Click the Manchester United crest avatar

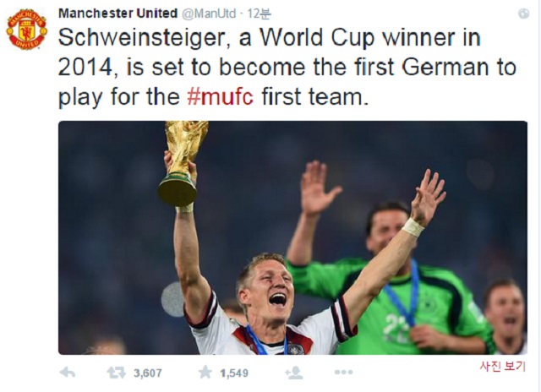click(x=27, y=29)
